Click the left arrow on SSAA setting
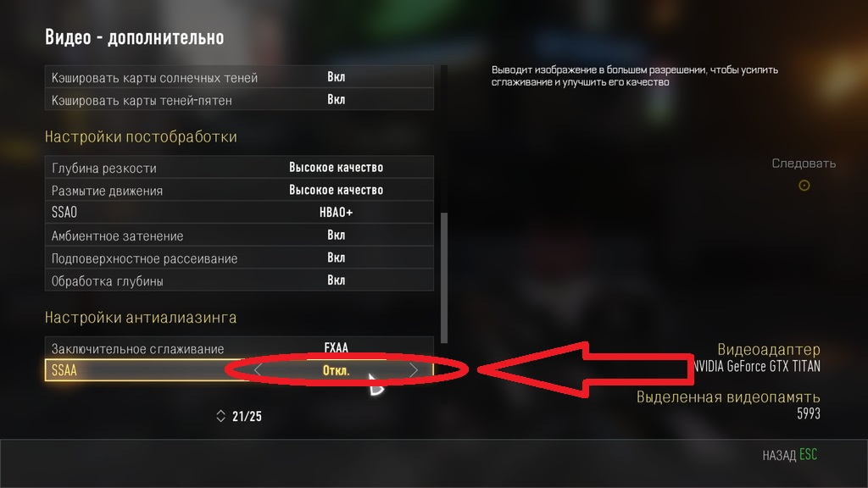Viewport: 868px width, 488px height. click(x=258, y=370)
